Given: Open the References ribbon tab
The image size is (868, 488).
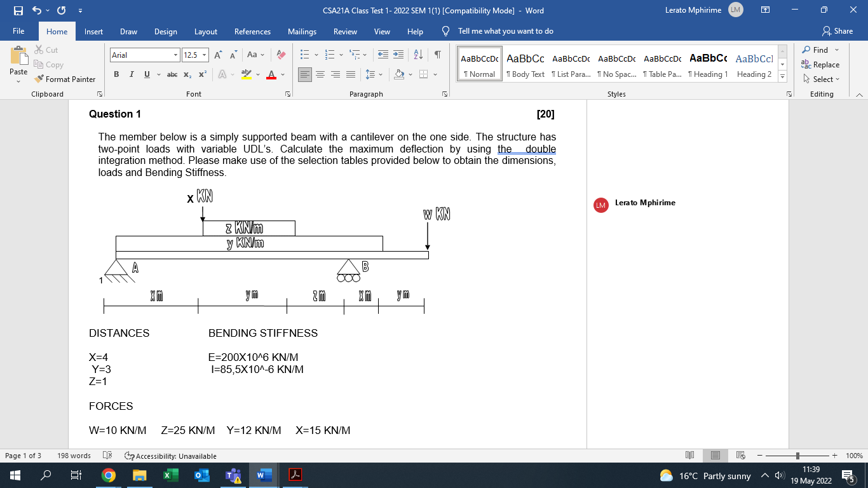Looking at the screenshot, I should pos(252,31).
